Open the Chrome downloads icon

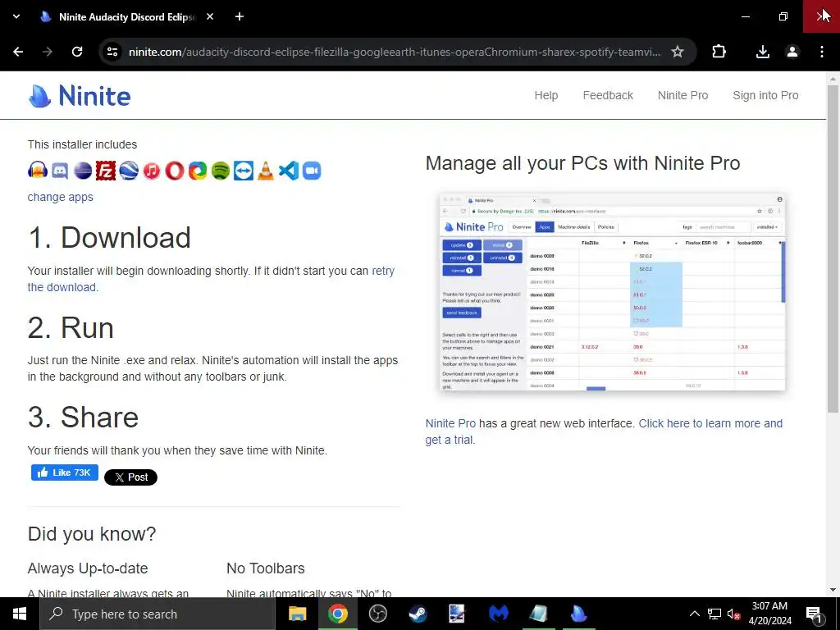coord(763,52)
